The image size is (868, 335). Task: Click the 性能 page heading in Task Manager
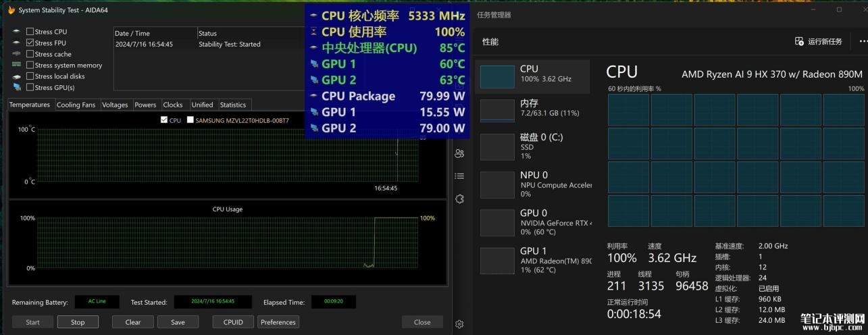coord(490,42)
